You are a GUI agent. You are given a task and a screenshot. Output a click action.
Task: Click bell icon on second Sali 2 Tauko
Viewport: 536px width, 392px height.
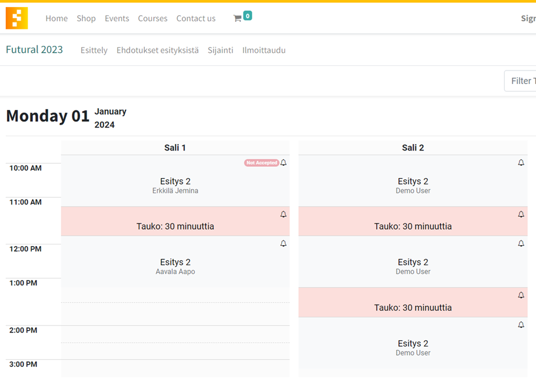pyautogui.click(x=521, y=296)
